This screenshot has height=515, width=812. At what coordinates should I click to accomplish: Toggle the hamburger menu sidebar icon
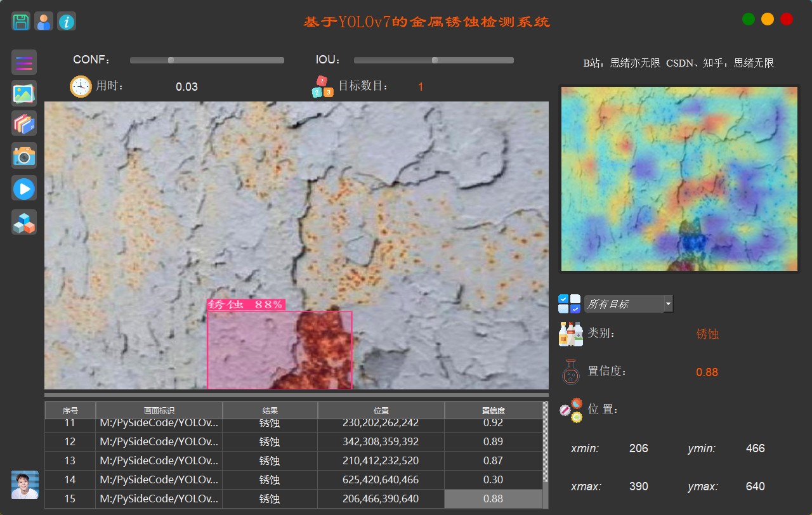24,62
